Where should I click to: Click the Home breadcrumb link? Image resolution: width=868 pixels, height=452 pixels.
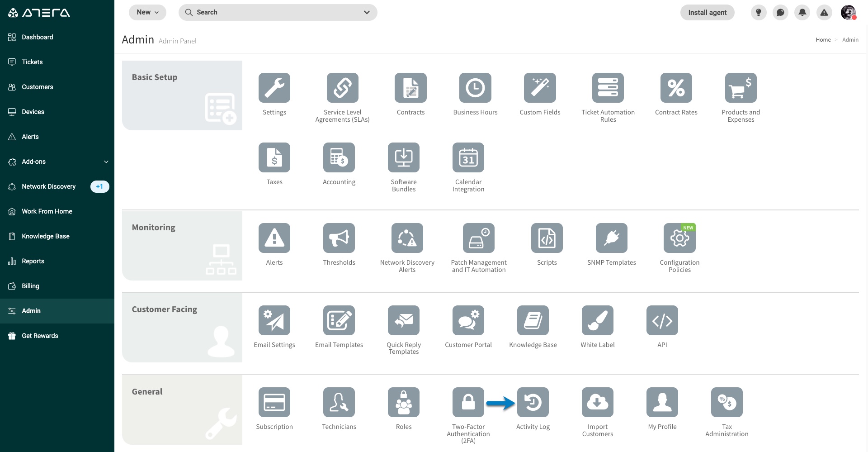(823, 40)
